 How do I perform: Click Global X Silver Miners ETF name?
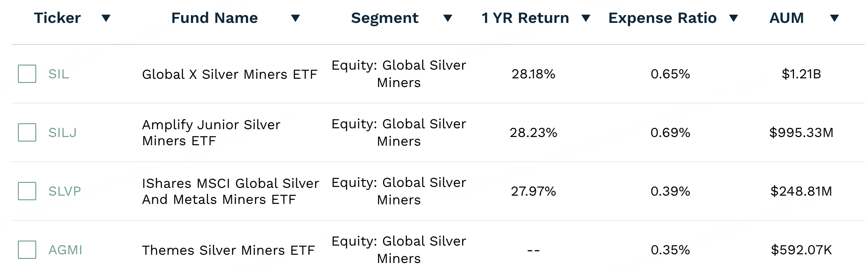point(229,74)
